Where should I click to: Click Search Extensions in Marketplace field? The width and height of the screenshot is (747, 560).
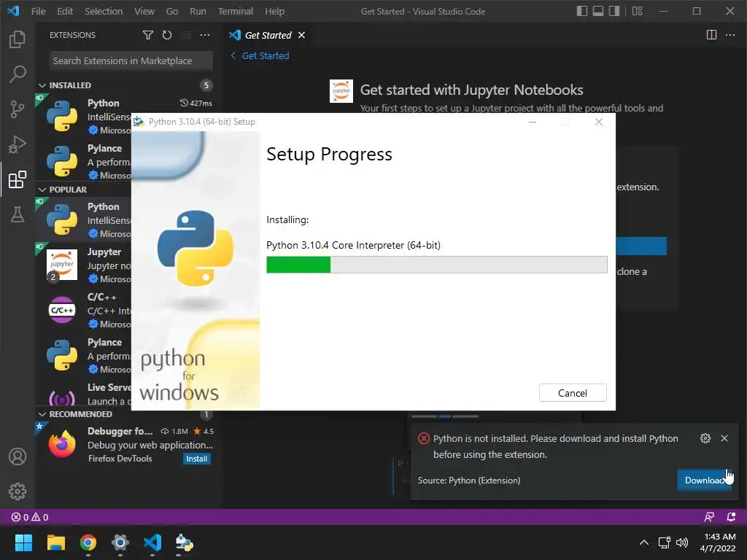click(x=131, y=61)
